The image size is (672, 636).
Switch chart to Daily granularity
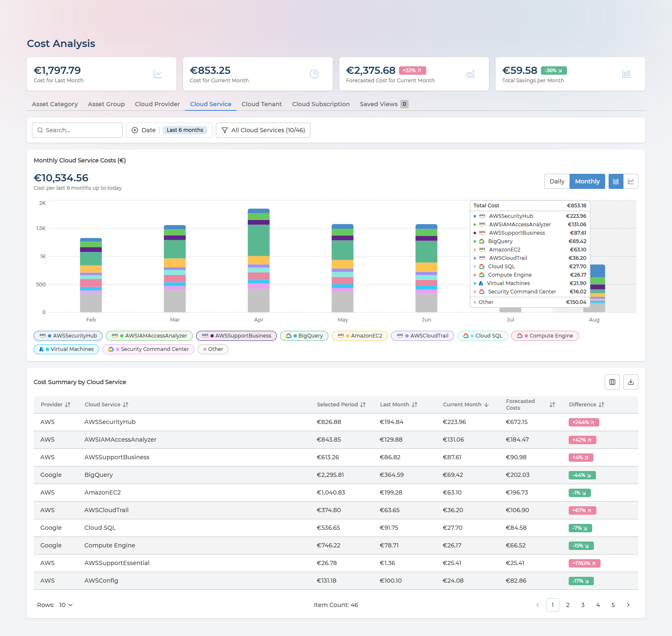point(557,181)
